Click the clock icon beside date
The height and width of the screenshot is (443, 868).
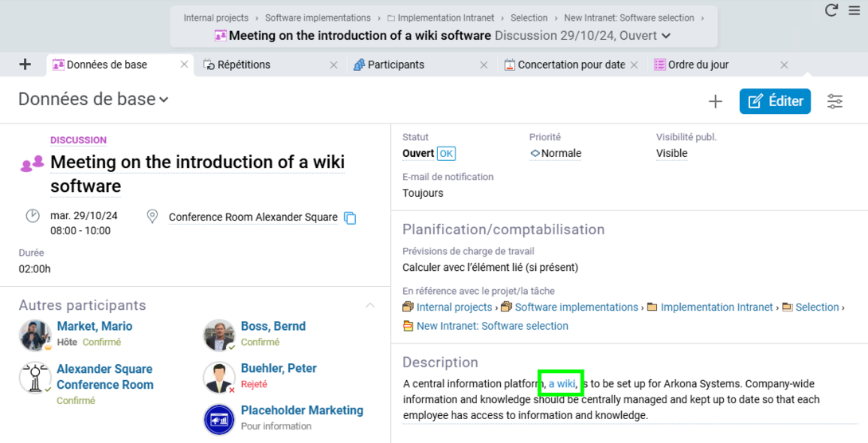tap(33, 215)
